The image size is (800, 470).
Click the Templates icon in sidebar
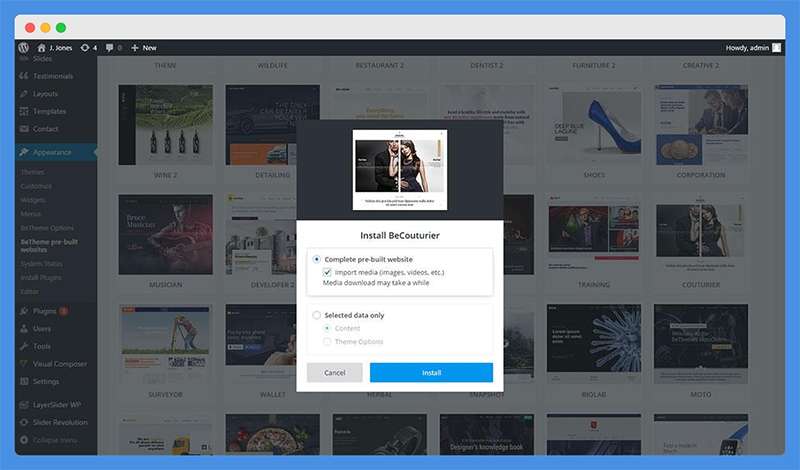tap(24, 111)
